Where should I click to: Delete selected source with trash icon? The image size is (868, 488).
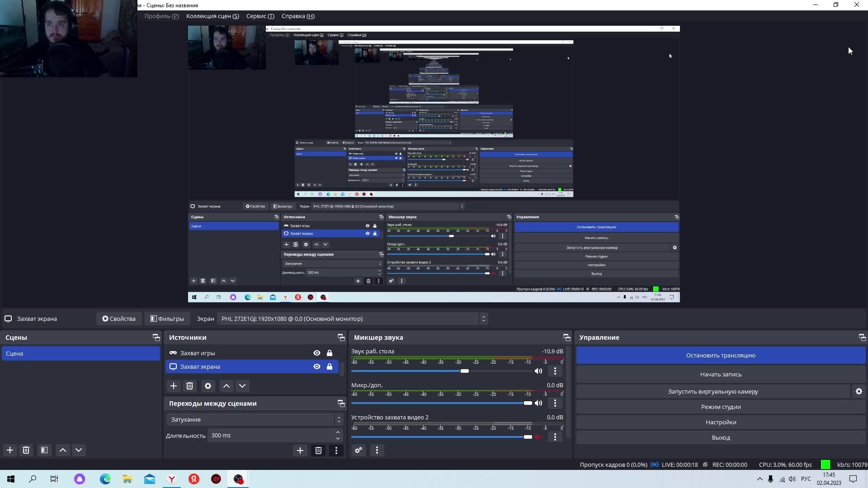pyautogui.click(x=190, y=386)
